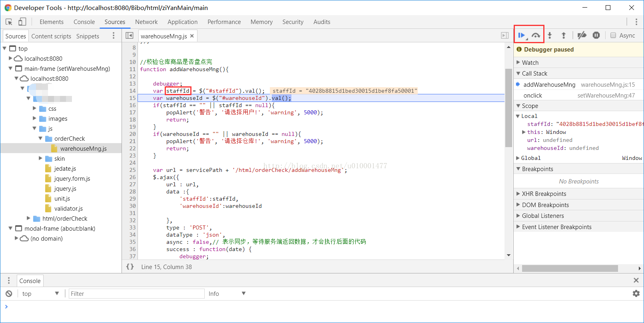644x323 pixels.
Task: Enable the Async checkbox
Action: (x=613, y=36)
